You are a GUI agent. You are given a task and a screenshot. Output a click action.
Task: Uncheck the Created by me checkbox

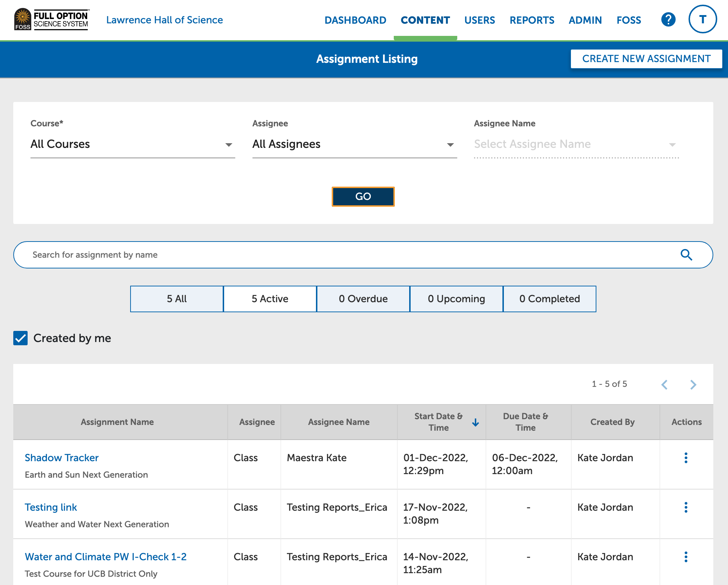(20, 338)
